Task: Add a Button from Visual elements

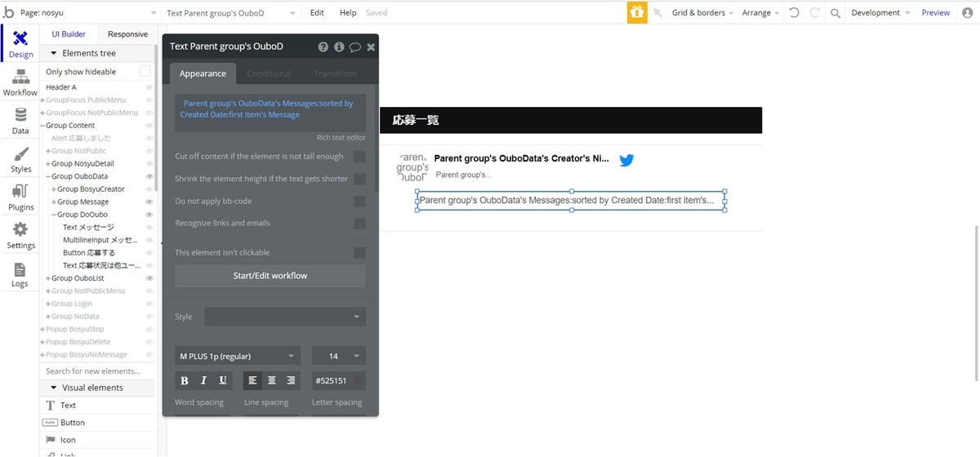Action: pyautogui.click(x=98, y=423)
